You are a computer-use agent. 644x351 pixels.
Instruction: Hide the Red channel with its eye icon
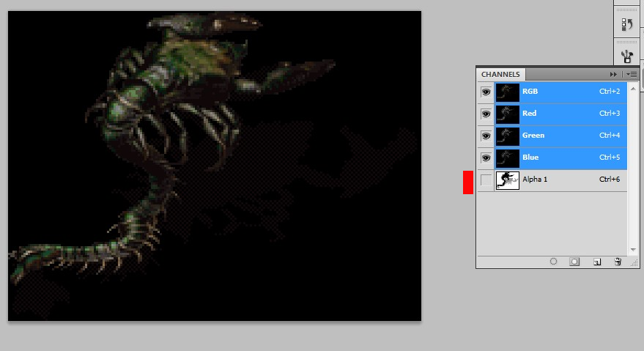[486, 114]
